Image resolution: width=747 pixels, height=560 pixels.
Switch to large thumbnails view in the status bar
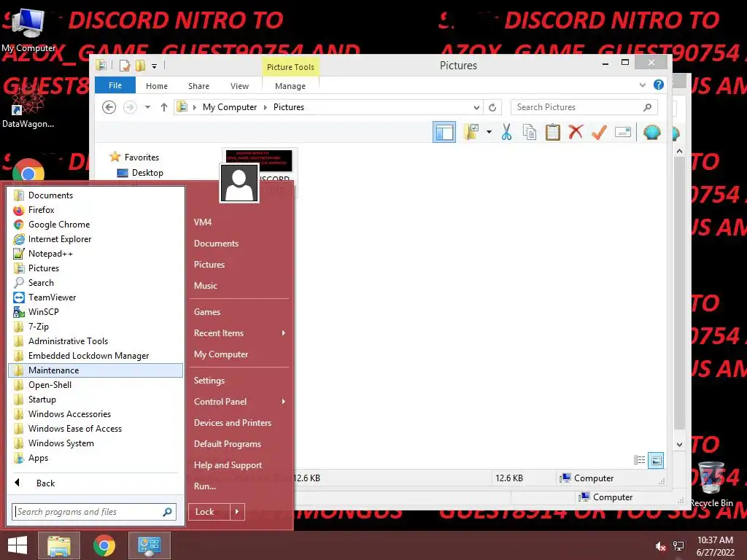656,460
